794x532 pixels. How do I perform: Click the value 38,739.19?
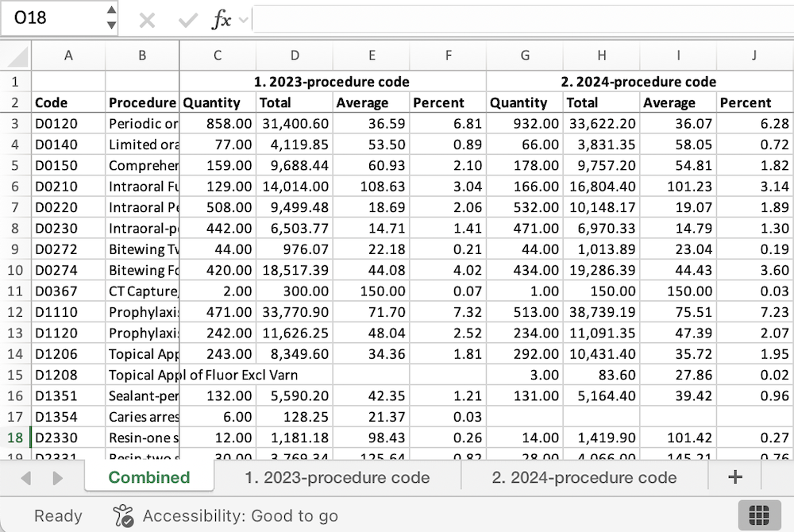[x=602, y=312]
